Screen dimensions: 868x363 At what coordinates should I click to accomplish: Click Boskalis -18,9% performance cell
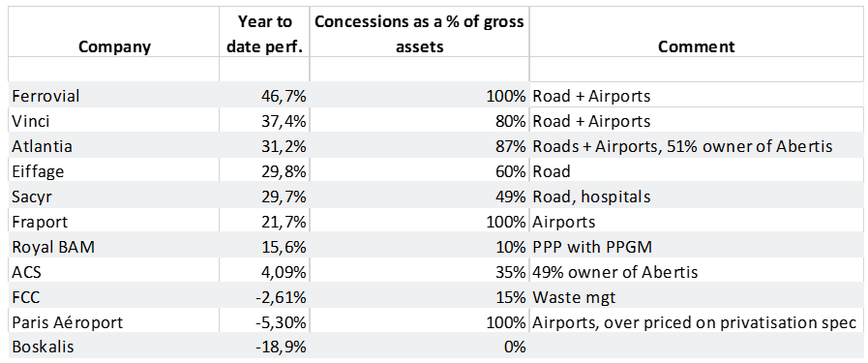tap(264, 347)
